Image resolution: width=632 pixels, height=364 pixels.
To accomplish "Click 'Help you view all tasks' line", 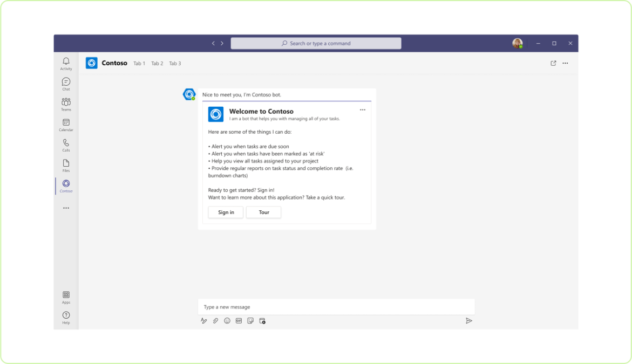I will [263, 161].
